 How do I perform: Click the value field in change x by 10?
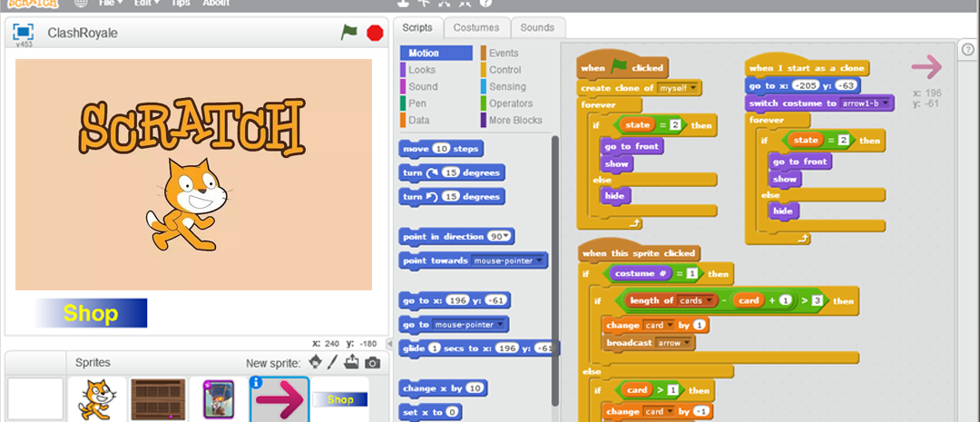pos(475,388)
